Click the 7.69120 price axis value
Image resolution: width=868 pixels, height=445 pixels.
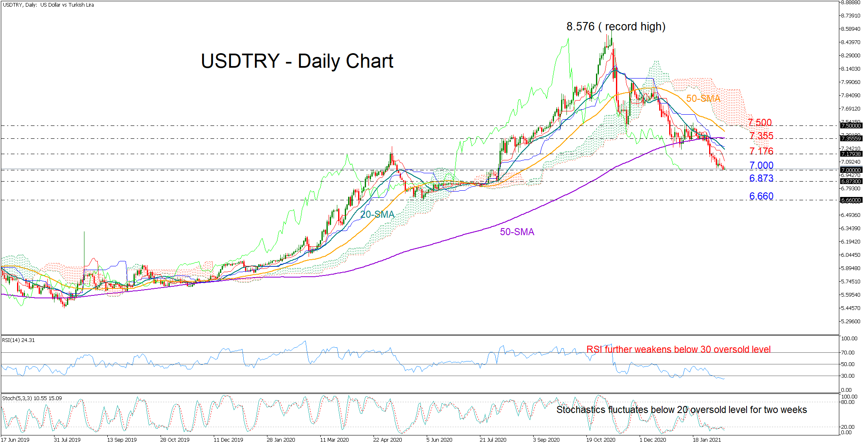pos(851,109)
